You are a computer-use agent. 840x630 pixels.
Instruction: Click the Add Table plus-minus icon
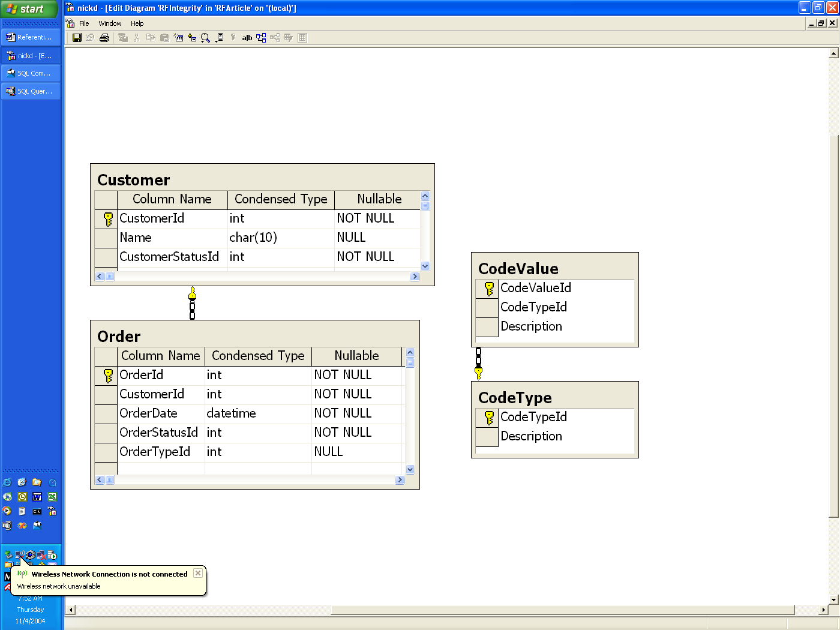[x=192, y=38]
